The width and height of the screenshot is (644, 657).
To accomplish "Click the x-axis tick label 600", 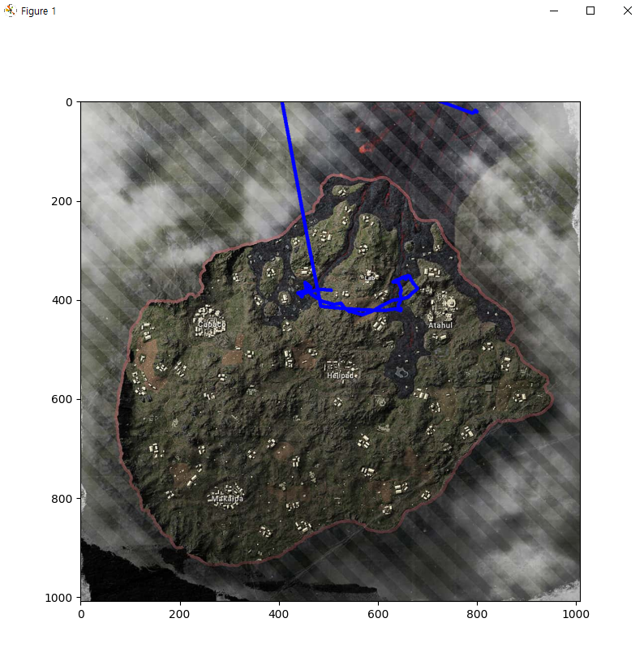I will coord(378,614).
